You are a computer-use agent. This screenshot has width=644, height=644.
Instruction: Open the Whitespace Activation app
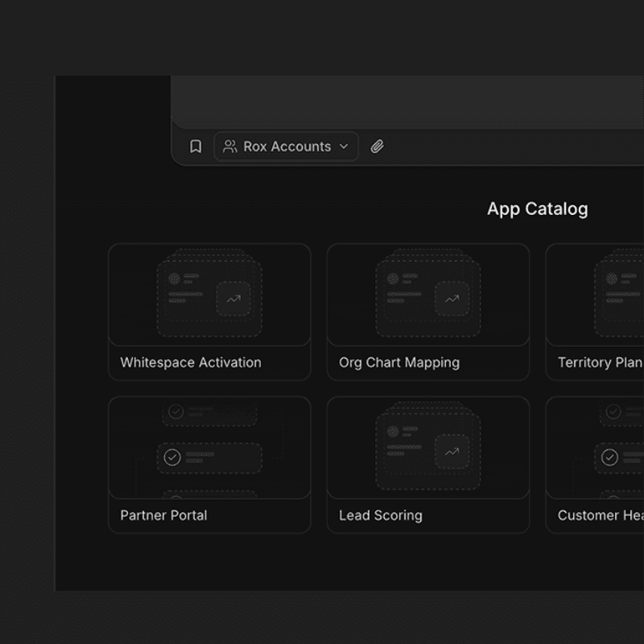pyautogui.click(x=191, y=362)
